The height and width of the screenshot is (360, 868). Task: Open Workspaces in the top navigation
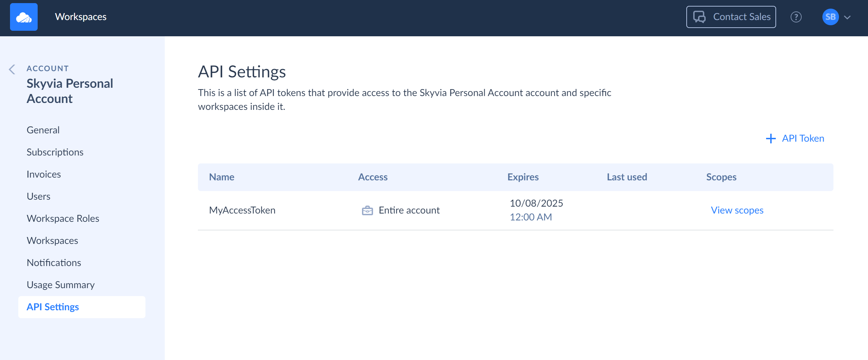[x=81, y=17]
